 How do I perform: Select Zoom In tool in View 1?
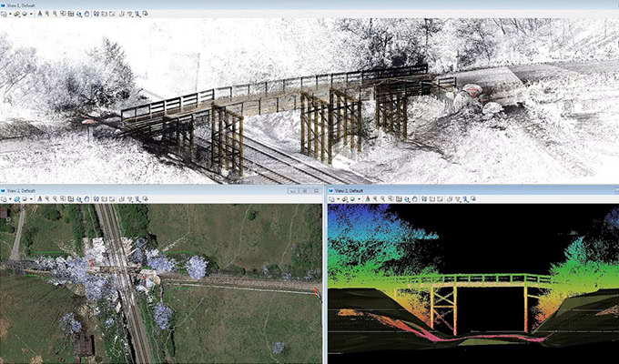pos(47,14)
